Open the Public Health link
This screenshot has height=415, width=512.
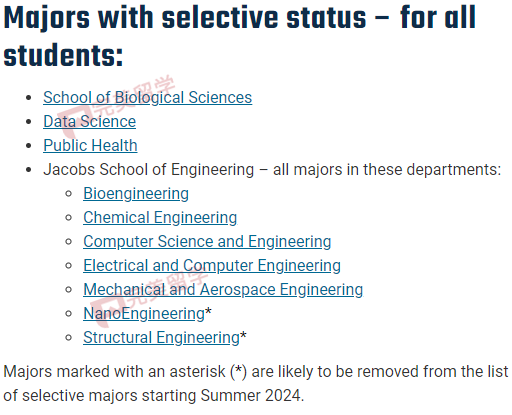pos(90,146)
